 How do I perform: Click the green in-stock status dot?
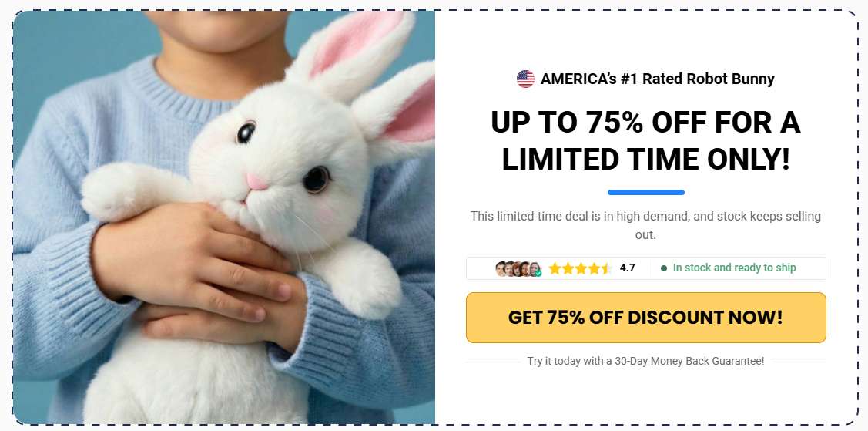pos(664,268)
